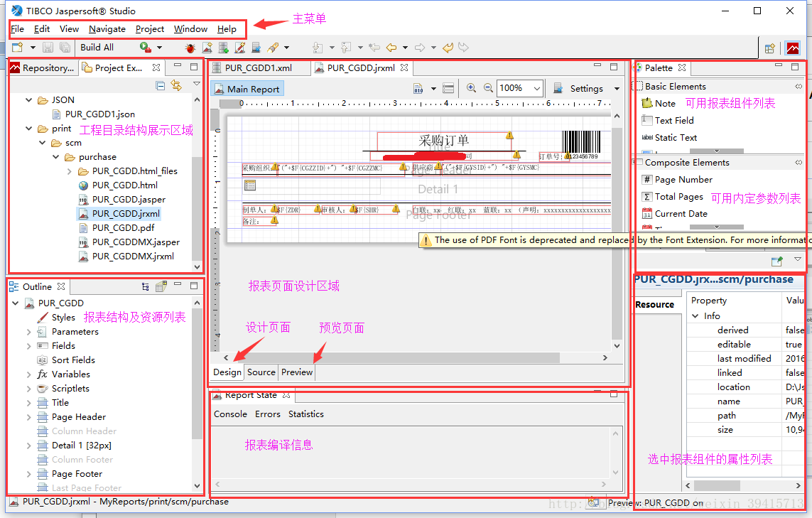The image size is (812, 518).
Task: Collapse the Info property group
Action: click(695, 316)
